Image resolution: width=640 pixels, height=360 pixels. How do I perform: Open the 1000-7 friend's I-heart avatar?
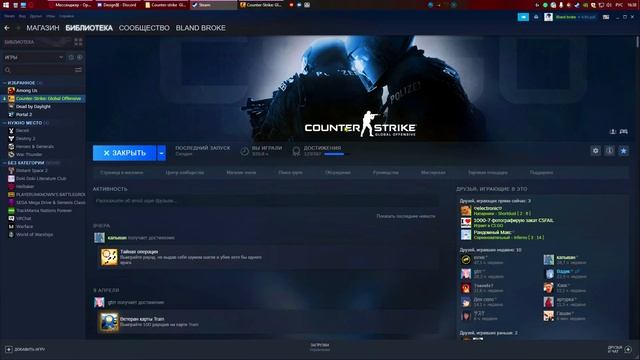pos(466,222)
